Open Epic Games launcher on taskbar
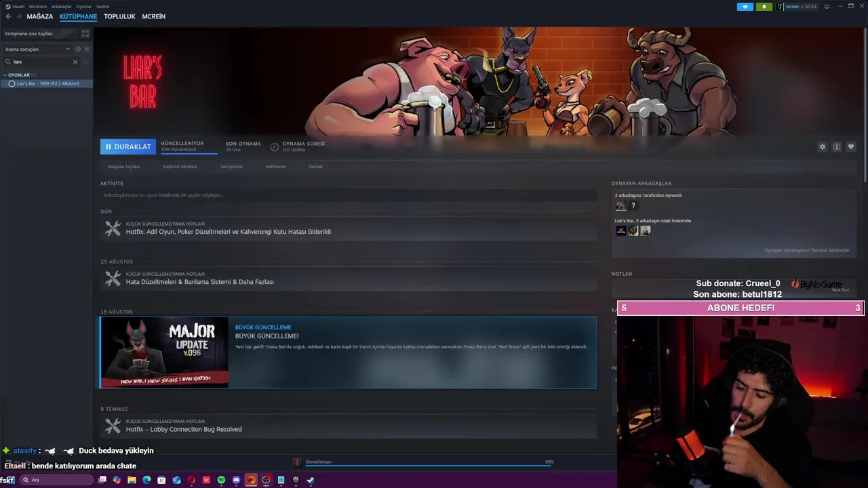The image size is (868, 488). [296, 480]
